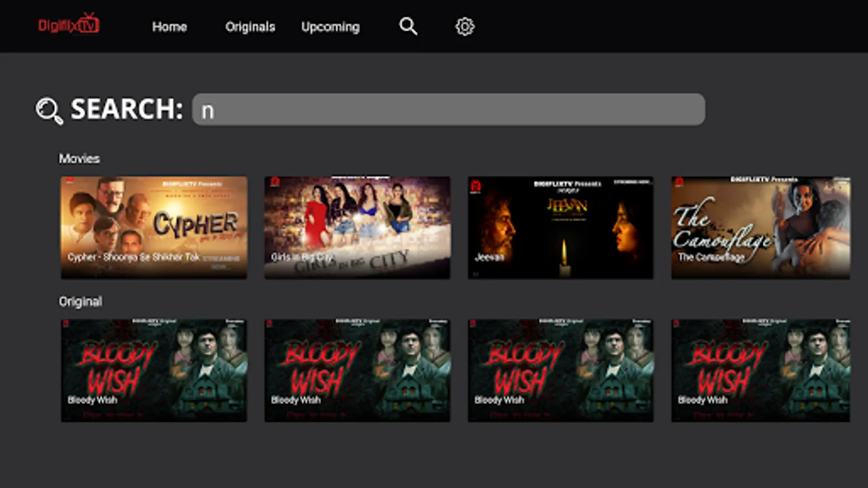868x488 pixels.
Task: Open the Jeevan movie thumbnail
Action: pos(560,228)
